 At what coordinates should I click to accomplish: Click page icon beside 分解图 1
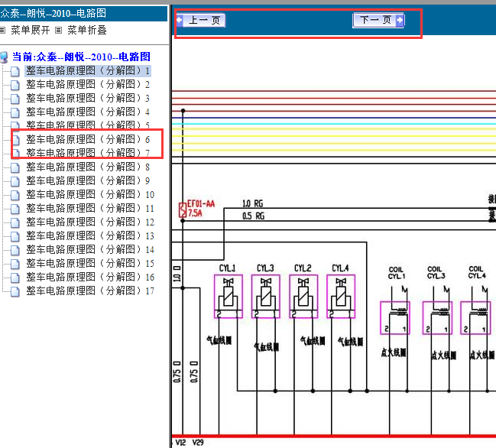pyautogui.click(x=15, y=72)
